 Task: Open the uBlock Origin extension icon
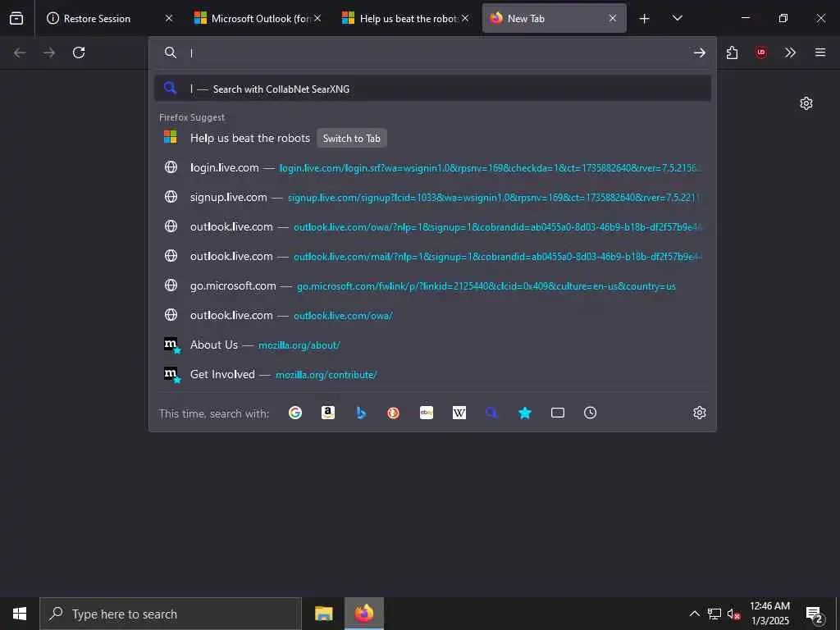point(760,52)
